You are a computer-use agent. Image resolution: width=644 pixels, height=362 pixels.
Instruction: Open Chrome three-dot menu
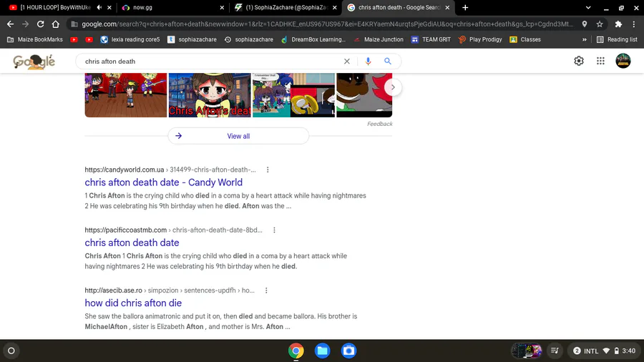[x=634, y=24]
